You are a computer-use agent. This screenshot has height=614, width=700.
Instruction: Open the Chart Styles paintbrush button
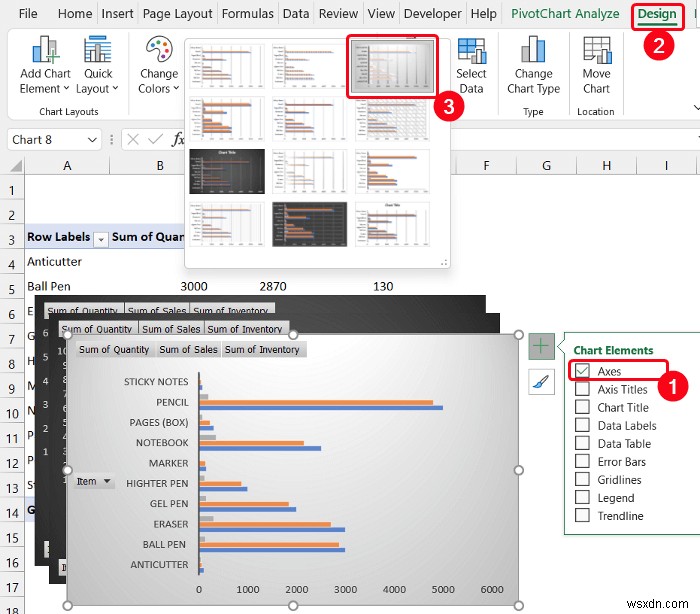point(541,382)
